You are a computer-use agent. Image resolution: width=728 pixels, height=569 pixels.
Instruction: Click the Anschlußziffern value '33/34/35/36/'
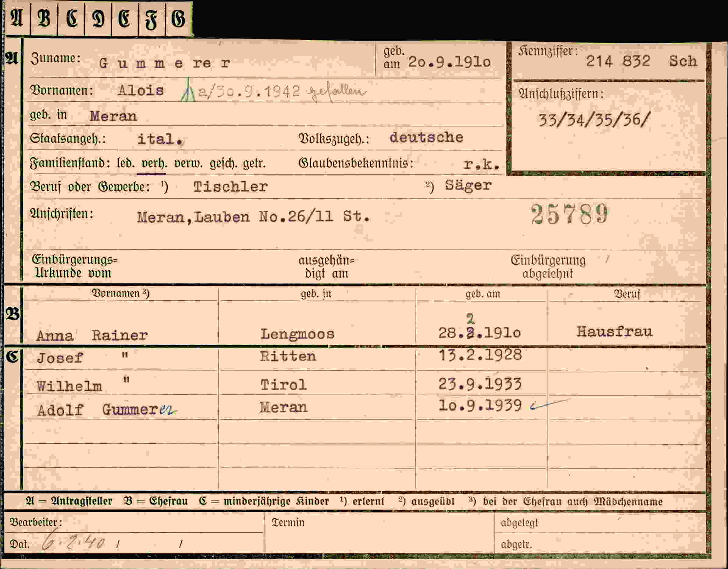click(x=594, y=120)
